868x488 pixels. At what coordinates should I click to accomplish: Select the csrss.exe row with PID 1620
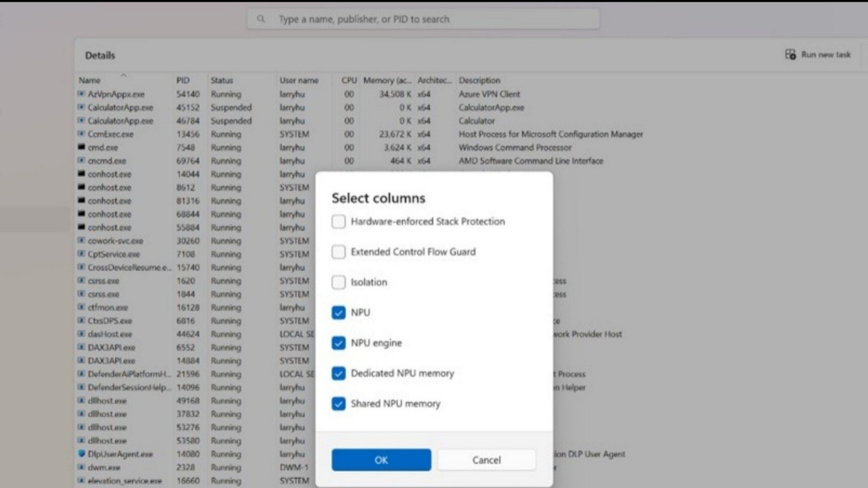coord(195,281)
